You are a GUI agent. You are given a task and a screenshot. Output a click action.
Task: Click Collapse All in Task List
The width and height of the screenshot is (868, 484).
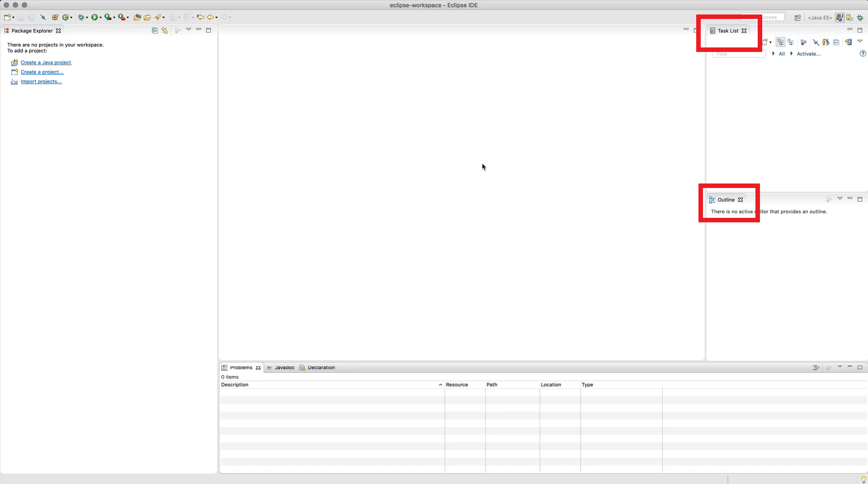point(836,42)
